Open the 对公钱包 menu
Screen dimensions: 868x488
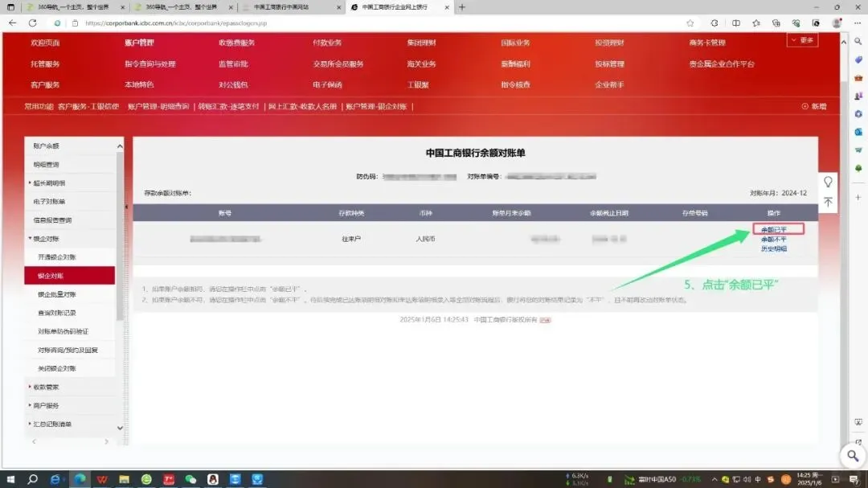pyautogui.click(x=233, y=84)
